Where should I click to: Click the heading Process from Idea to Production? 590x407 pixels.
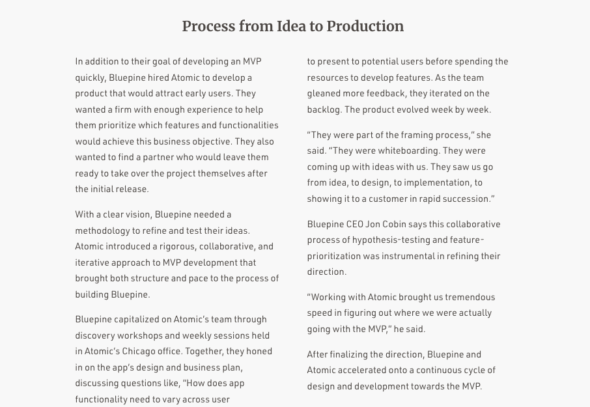[x=293, y=26]
